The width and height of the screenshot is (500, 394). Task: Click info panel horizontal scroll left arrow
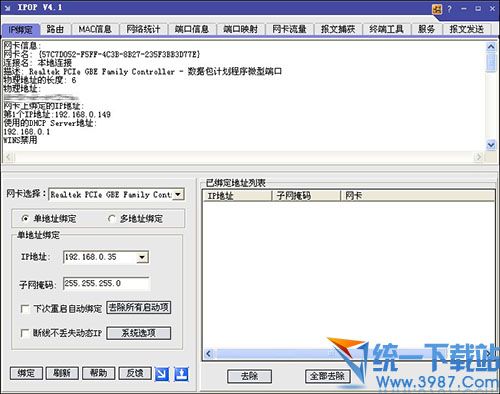point(9,157)
